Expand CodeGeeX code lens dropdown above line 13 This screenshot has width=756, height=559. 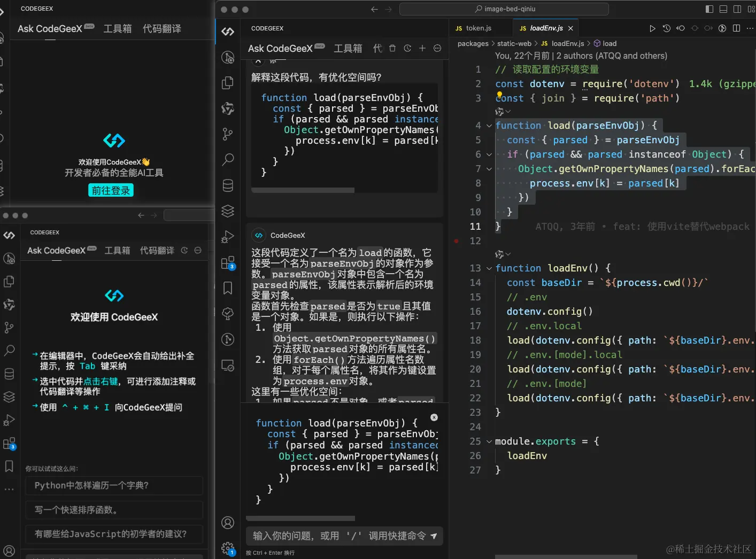coord(503,254)
